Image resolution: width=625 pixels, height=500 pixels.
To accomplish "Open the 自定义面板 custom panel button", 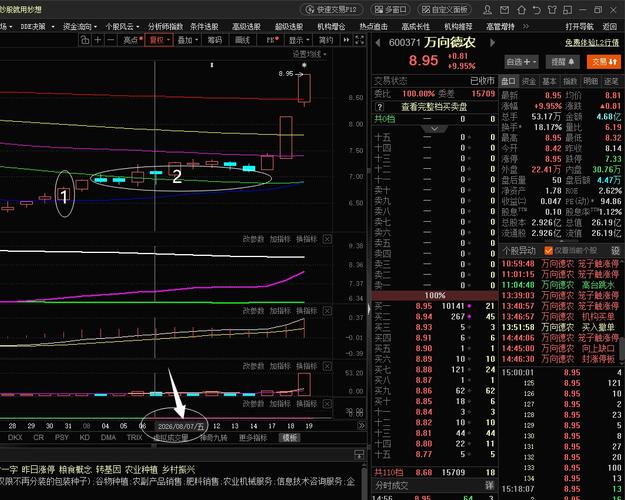I will point(446,9).
